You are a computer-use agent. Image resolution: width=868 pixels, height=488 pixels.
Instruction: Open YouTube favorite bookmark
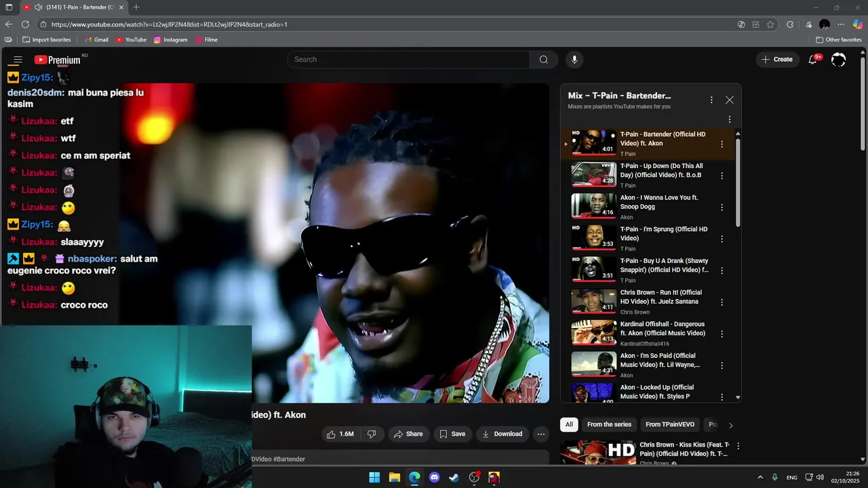[x=131, y=40]
